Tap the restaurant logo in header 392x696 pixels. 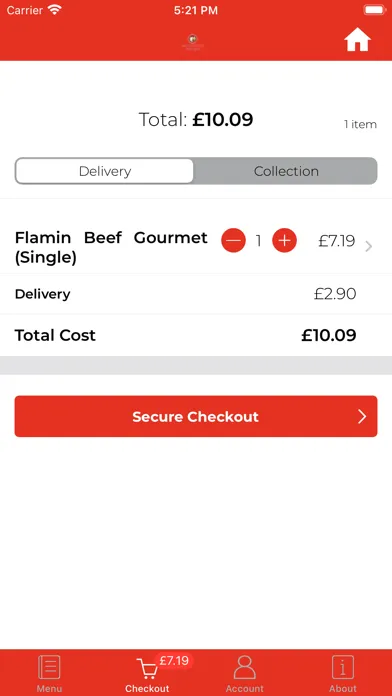193,42
